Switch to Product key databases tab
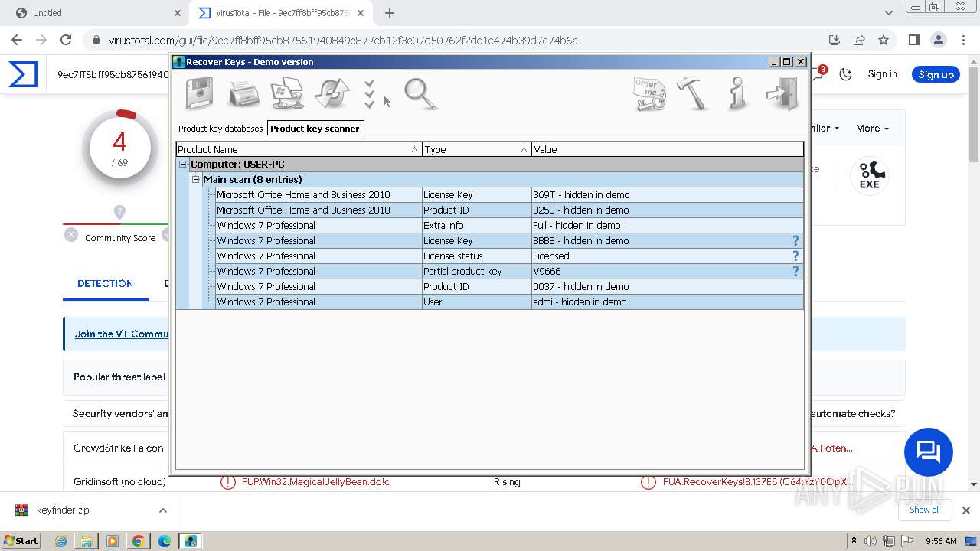The height and width of the screenshot is (551, 980). [220, 129]
